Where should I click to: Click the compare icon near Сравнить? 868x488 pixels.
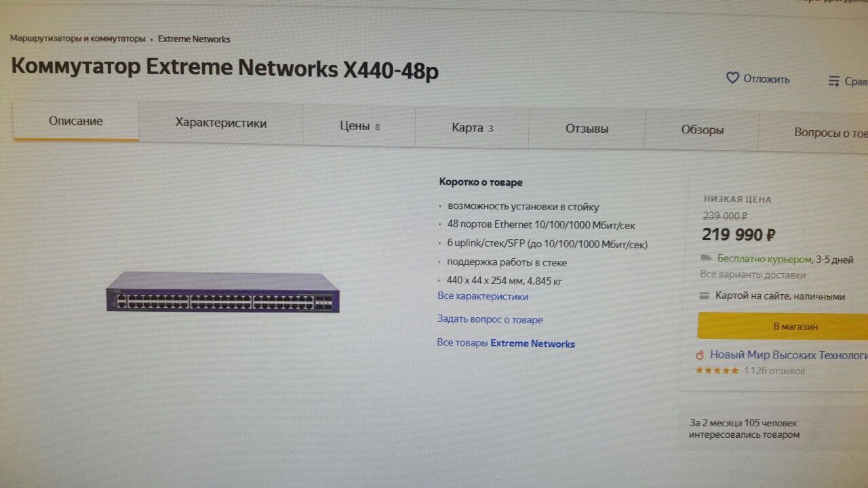click(834, 81)
